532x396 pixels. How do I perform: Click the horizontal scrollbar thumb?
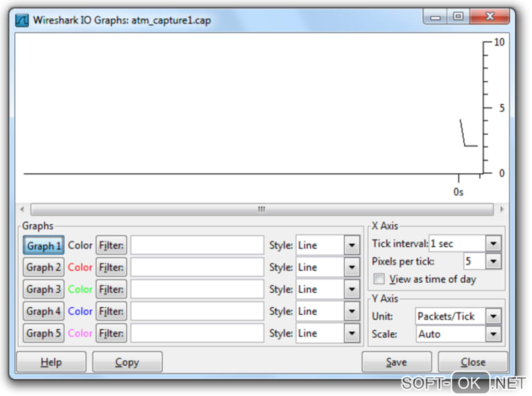coord(262,209)
